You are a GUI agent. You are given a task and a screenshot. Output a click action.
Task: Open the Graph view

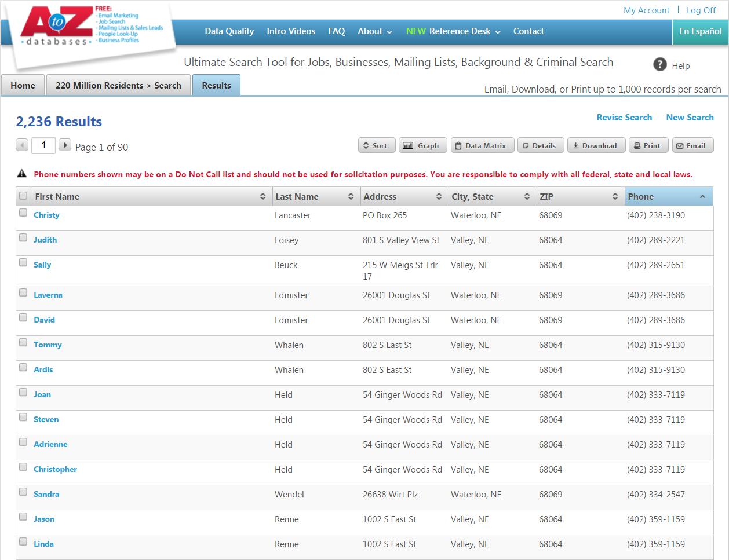coord(422,145)
